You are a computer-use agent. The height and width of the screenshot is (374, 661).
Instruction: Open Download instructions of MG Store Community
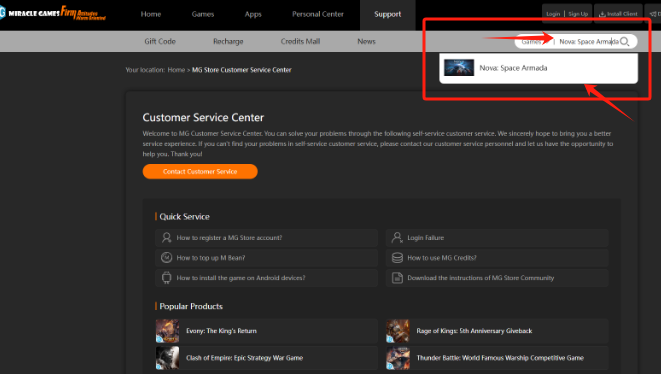[497, 278]
